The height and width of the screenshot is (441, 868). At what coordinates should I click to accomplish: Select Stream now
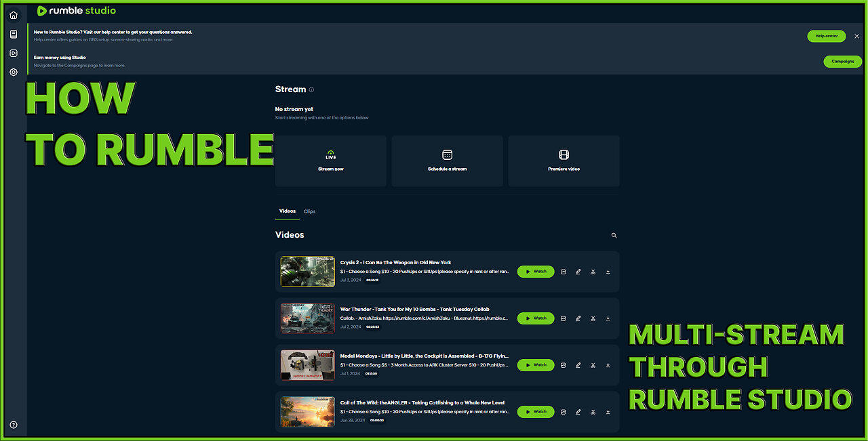coord(330,161)
